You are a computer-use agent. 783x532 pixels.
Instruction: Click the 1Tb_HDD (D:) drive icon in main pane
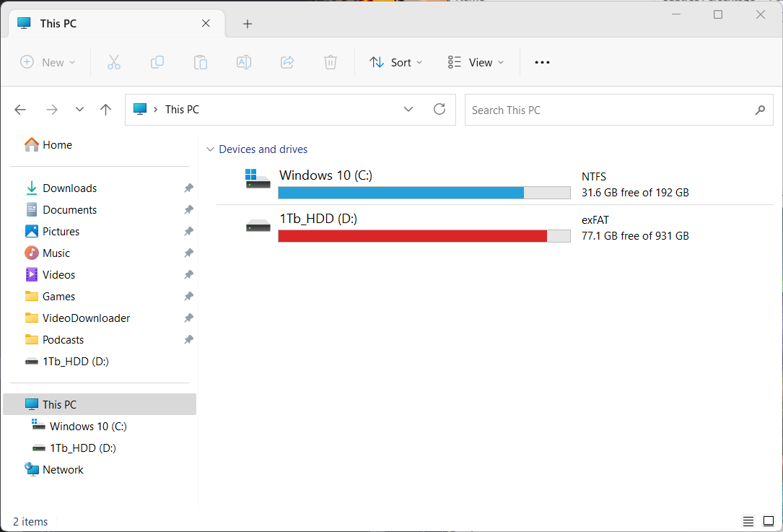point(258,226)
